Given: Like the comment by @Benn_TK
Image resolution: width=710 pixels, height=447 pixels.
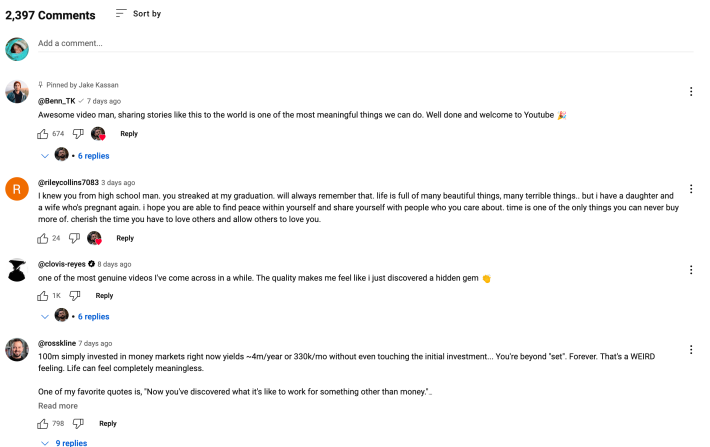Looking at the screenshot, I should (x=43, y=133).
